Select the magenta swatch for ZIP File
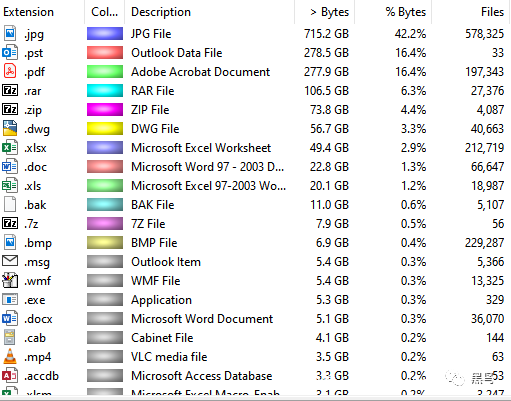511x401 pixels. click(x=105, y=110)
